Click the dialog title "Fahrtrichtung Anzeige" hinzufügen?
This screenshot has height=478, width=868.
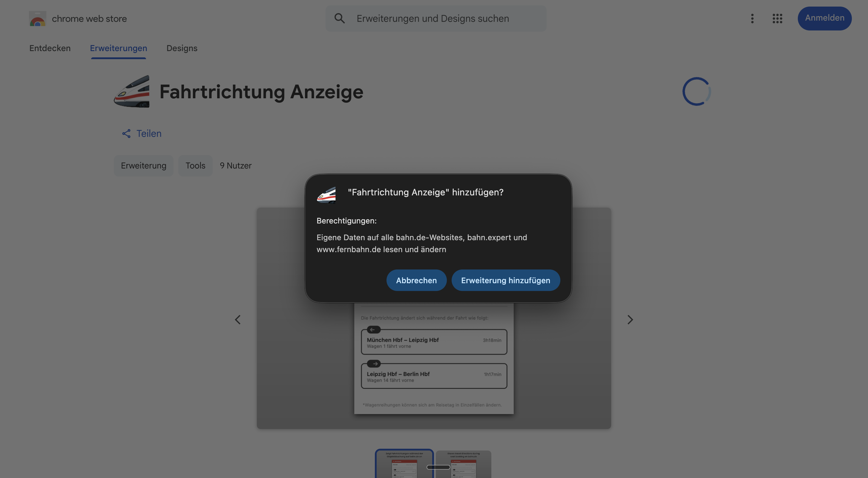(x=426, y=192)
